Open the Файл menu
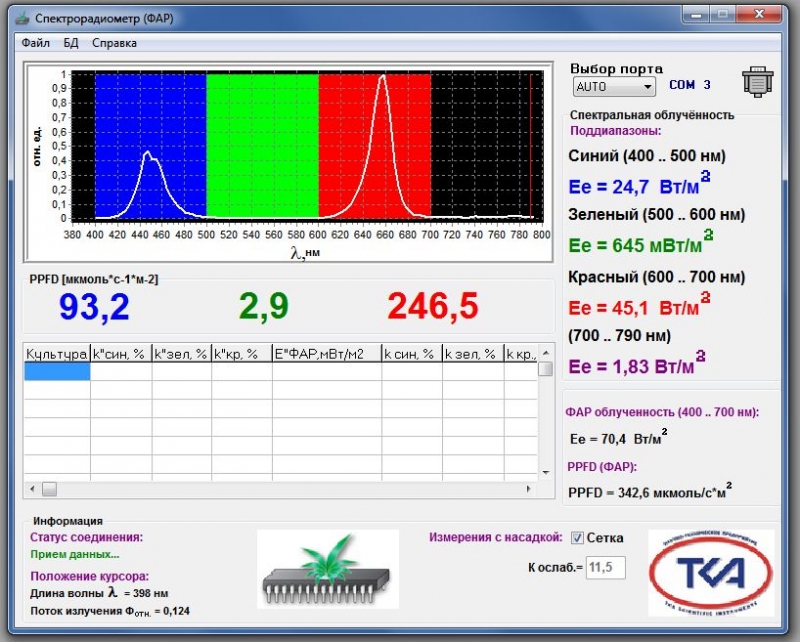 coord(35,43)
